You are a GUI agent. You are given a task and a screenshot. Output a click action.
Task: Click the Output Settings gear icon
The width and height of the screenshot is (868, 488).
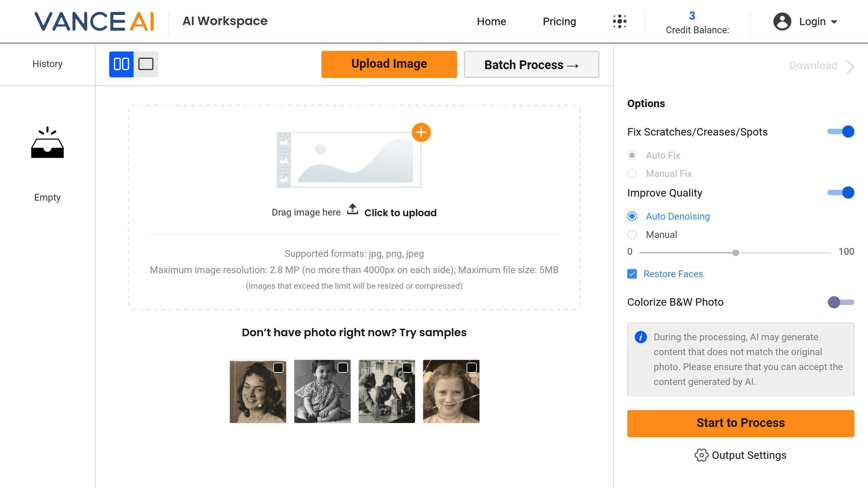701,455
